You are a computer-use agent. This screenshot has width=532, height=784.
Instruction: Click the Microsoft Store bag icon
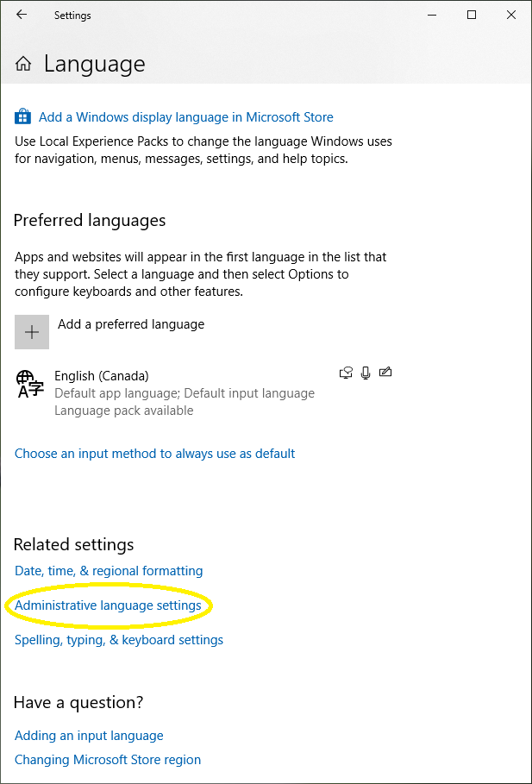click(x=23, y=116)
